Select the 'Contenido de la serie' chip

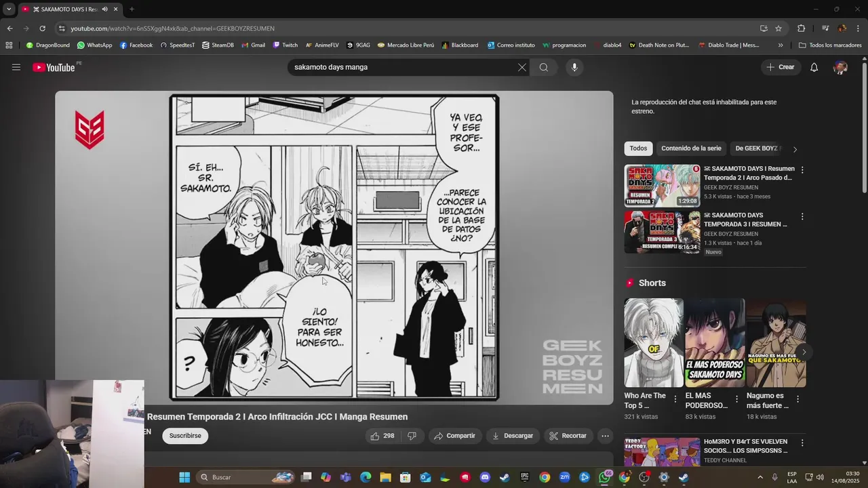pos(691,148)
